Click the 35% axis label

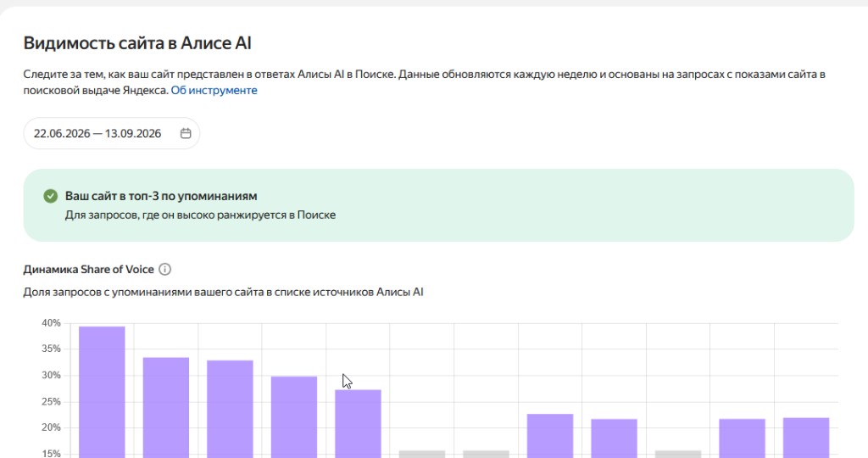pyautogui.click(x=51, y=349)
